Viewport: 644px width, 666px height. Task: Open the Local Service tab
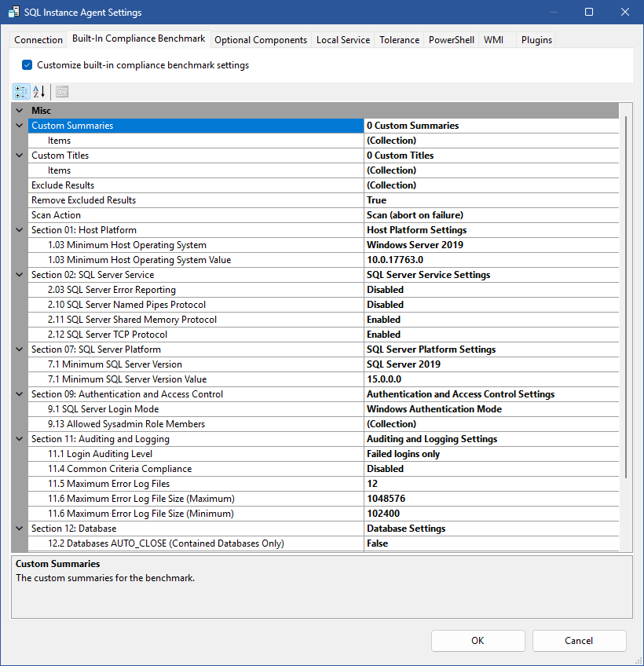coord(343,40)
